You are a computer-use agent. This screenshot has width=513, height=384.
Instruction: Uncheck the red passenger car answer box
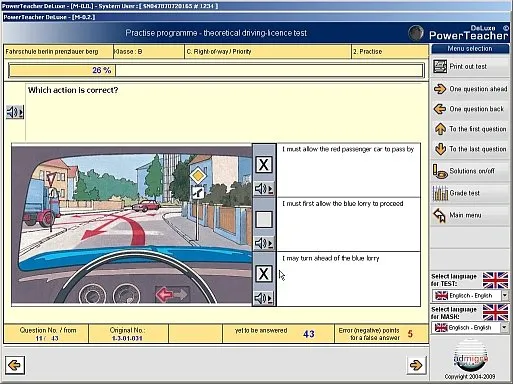click(x=264, y=165)
